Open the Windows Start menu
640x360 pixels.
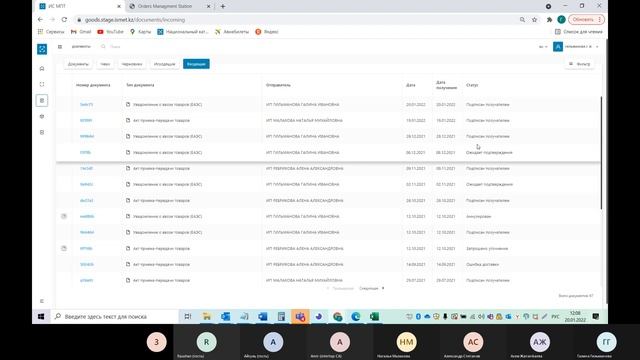point(41,316)
